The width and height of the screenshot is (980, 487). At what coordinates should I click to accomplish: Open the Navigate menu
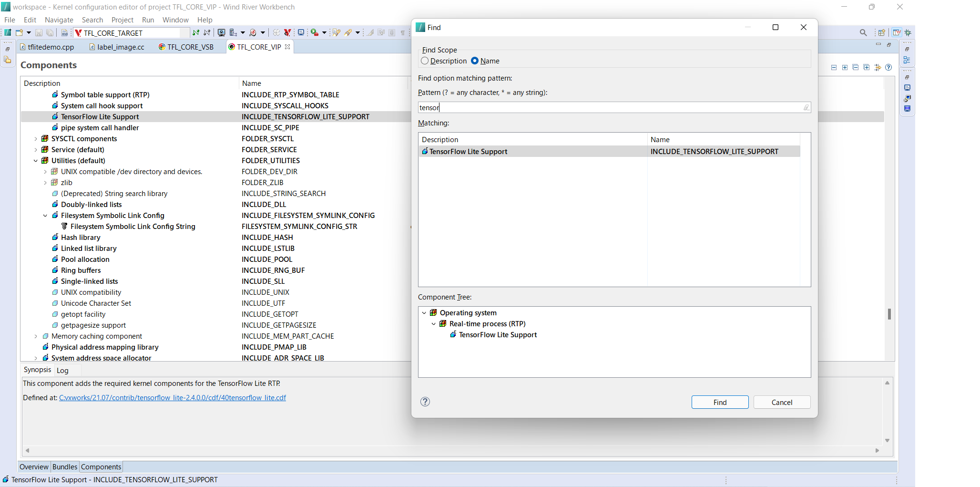(x=59, y=20)
